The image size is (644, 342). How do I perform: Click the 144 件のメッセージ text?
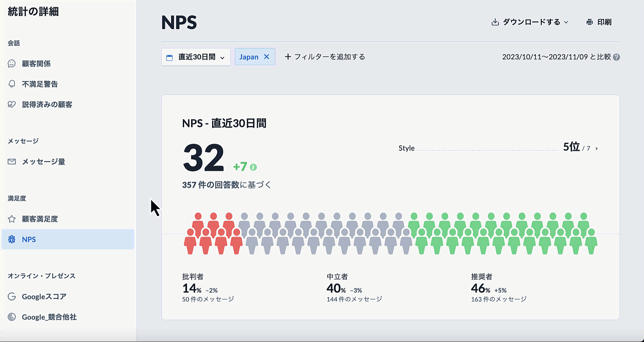coord(354,299)
